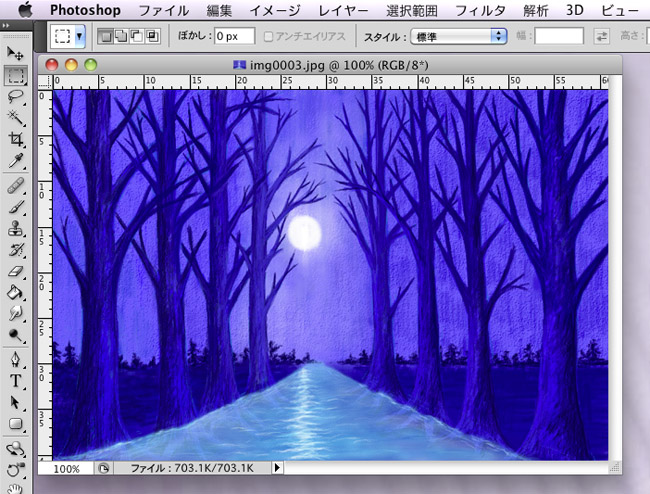Image resolution: width=650 pixels, height=494 pixels.
Task: Click the 100% zoom level field
Action: 67,468
